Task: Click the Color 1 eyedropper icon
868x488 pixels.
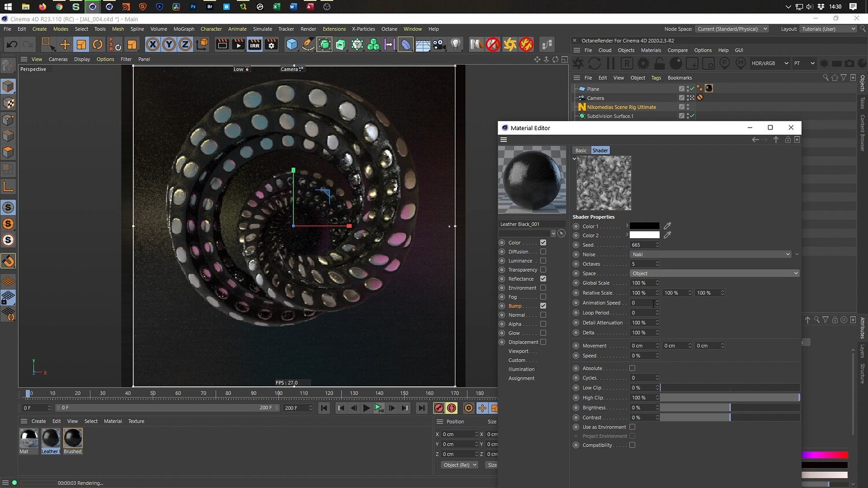Action: (667, 226)
